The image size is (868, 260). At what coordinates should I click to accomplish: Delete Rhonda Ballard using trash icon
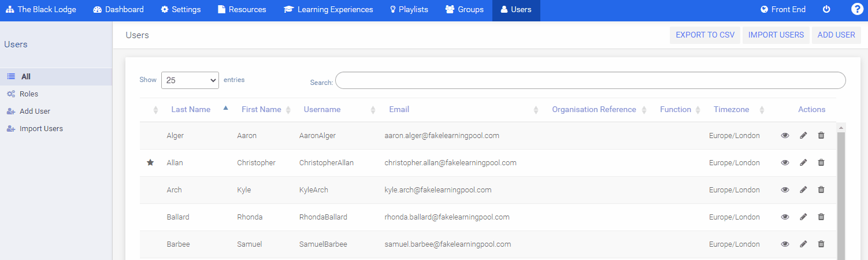click(821, 217)
